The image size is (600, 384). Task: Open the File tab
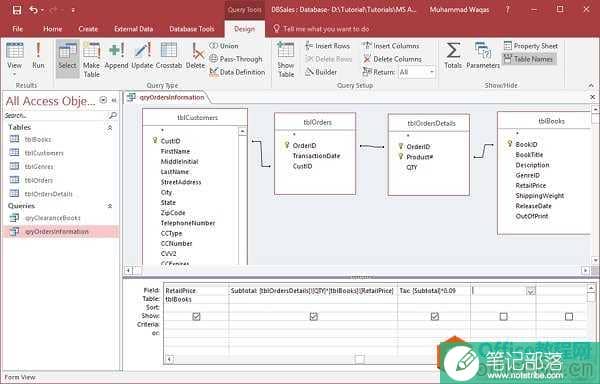click(x=18, y=29)
